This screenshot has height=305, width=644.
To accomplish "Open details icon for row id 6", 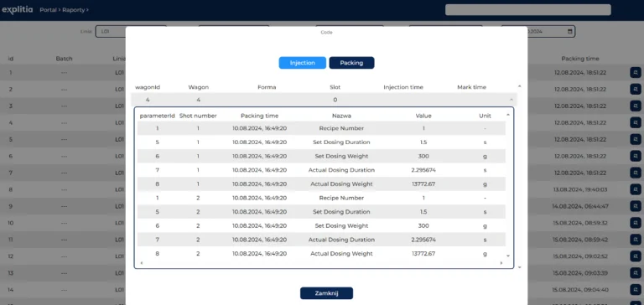I will point(635,156).
